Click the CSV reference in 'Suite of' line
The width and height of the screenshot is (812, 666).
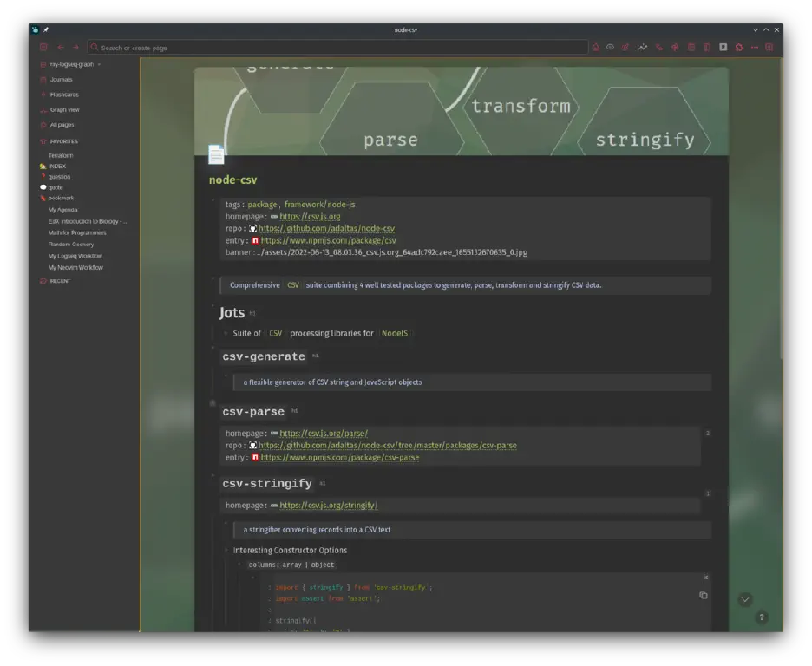click(276, 333)
